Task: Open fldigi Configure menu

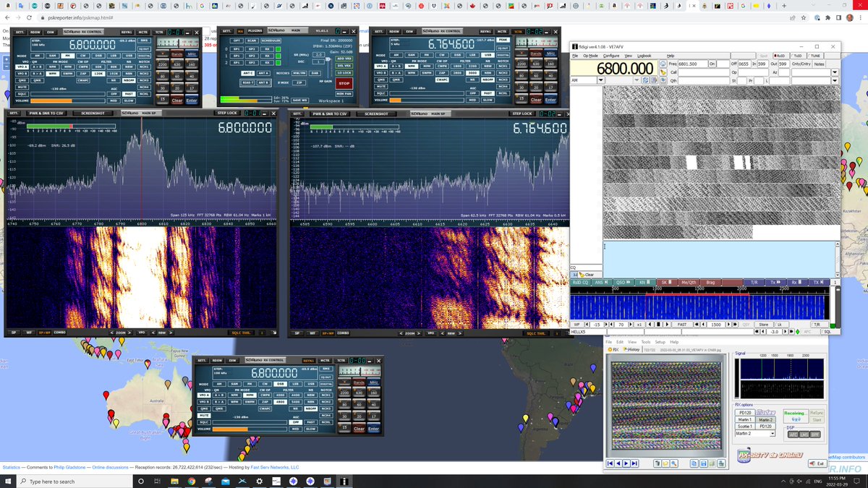Action: click(x=611, y=56)
